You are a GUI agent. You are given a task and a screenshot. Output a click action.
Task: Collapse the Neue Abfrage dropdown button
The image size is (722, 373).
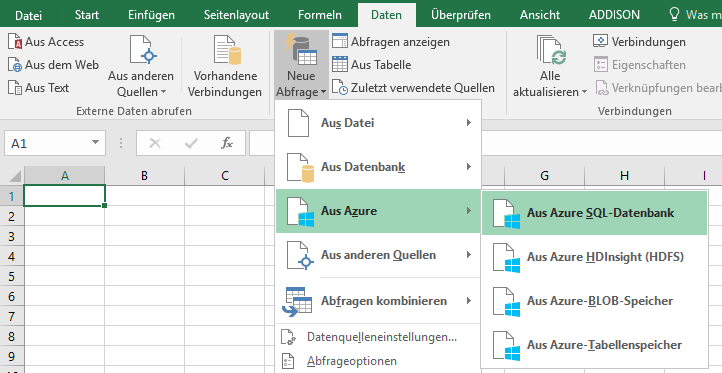302,65
